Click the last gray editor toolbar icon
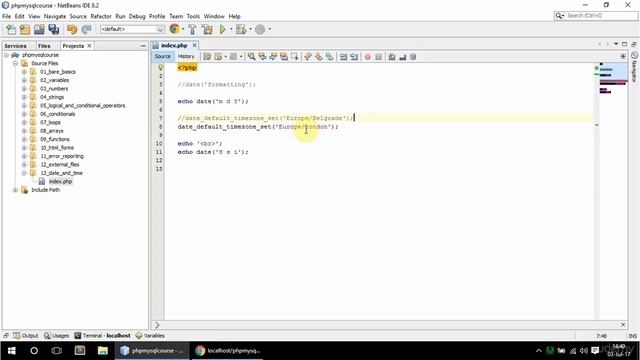This screenshot has height=360, width=640. (413, 57)
